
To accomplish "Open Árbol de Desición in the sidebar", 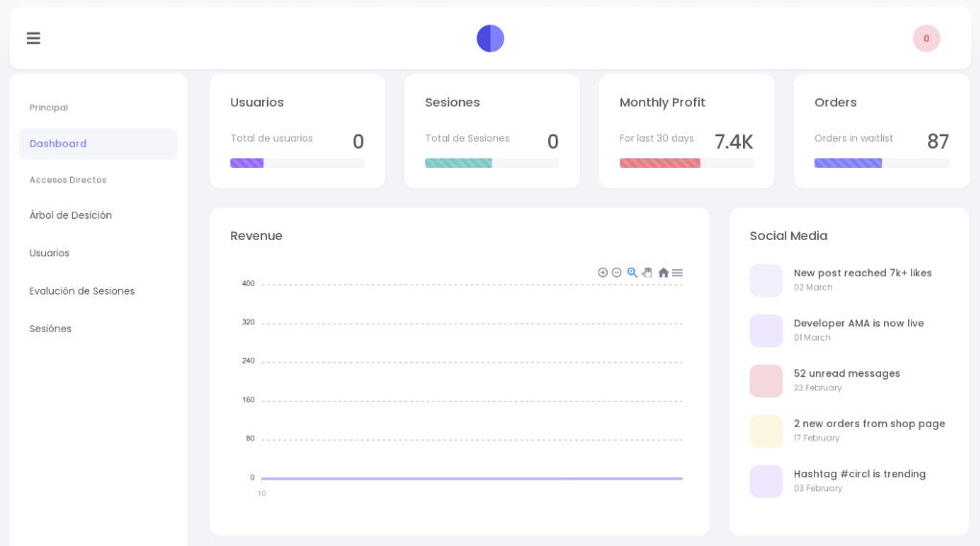I will tap(70, 216).
